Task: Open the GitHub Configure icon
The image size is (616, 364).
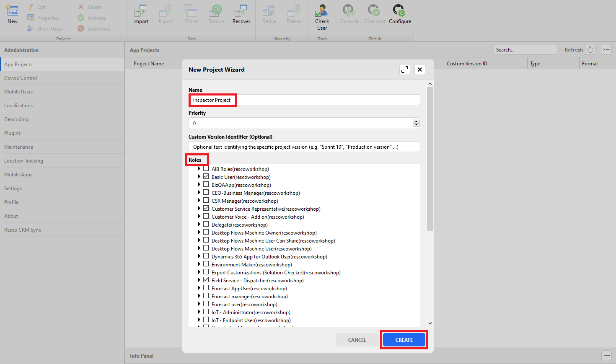Action: coord(399,11)
